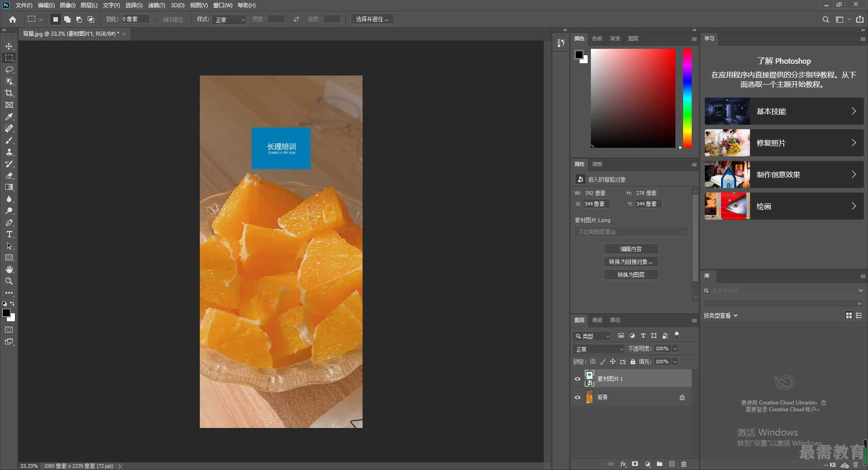Select the Brush tool

coord(9,140)
